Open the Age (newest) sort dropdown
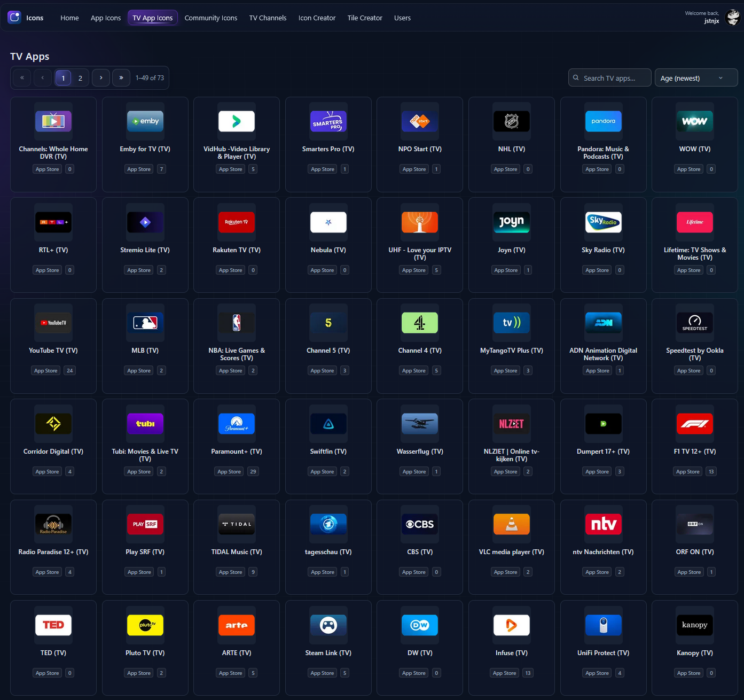The width and height of the screenshot is (744, 700). click(x=696, y=77)
